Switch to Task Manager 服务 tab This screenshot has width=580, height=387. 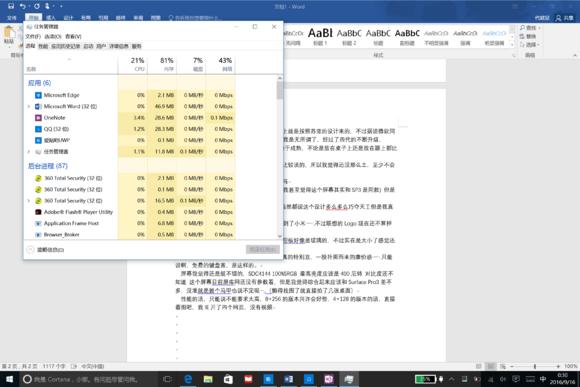(x=136, y=46)
